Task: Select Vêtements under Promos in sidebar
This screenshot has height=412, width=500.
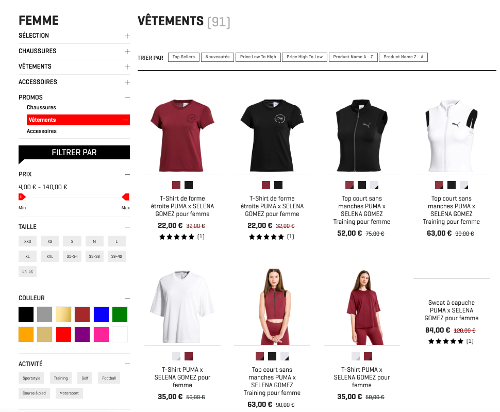Action: pos(78,120)
